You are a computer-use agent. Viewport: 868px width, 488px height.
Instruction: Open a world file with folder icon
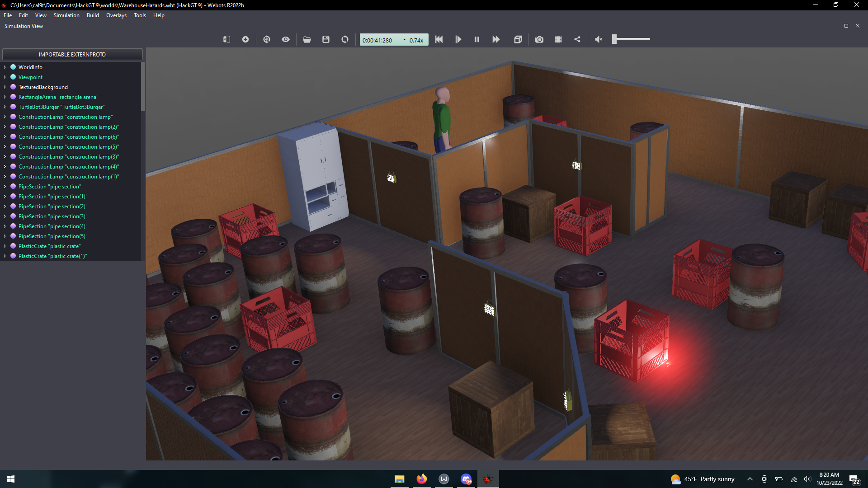pos(307,40)
